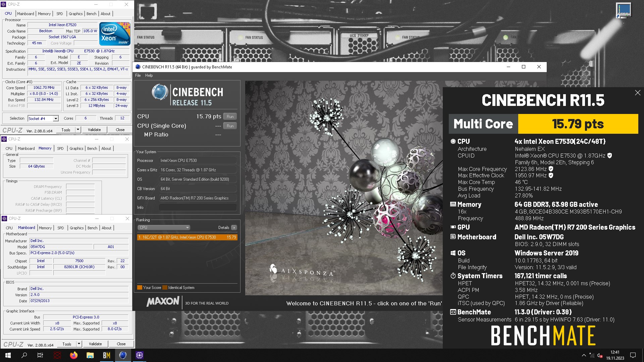644x362 pixels.
Task: Open the desktop computer shortcut icon
Action: [x=624, y=11]
